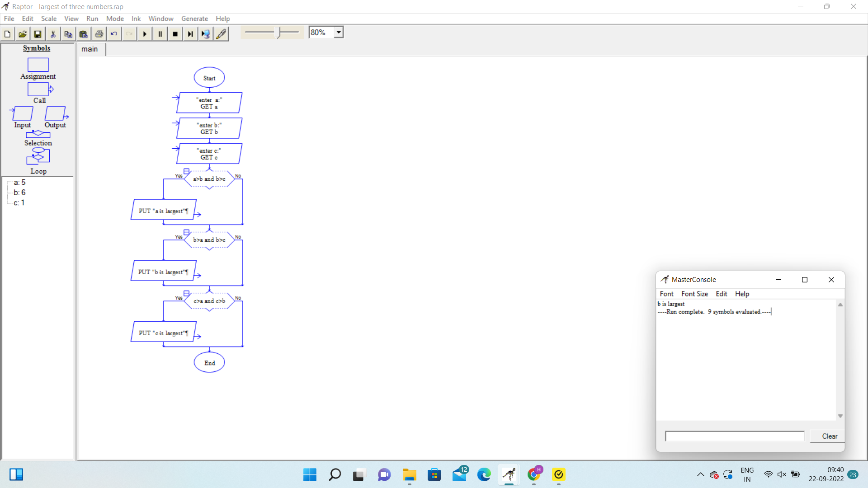The width and height of the screenshot is (868, 488).
Task: Select the ink pen toolbar icon
Action: pyautogui.click(x=221, y=34)
